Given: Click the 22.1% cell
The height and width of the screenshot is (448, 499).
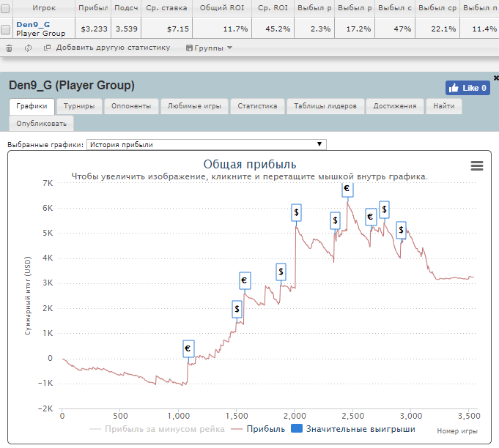Looking at the screenshot, I should point(437,29).
